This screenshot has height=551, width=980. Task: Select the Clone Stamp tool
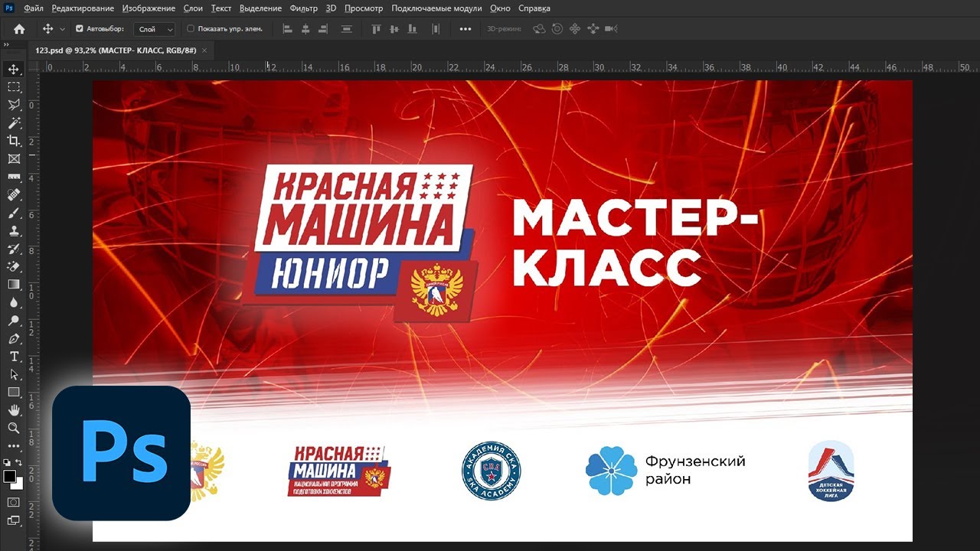click(14, 231)
